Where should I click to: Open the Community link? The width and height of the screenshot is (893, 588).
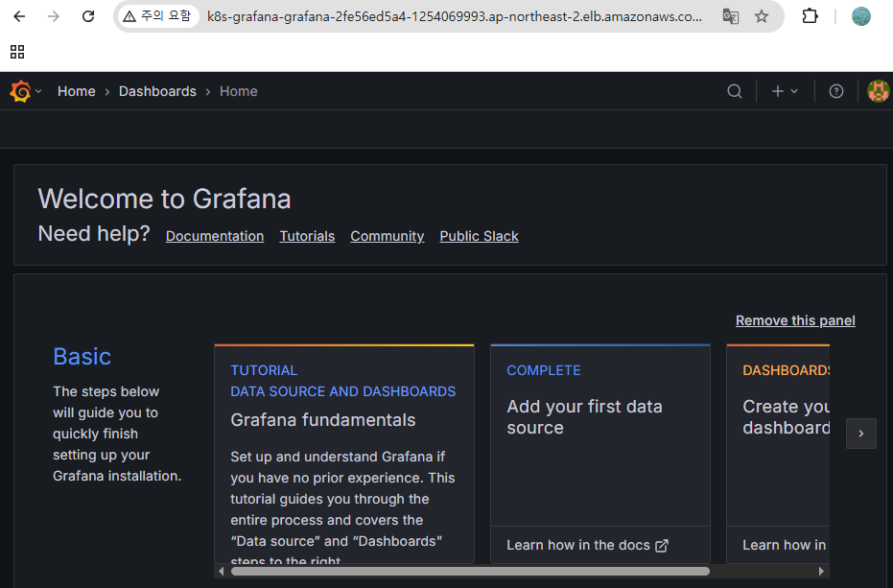click(388, 237)
